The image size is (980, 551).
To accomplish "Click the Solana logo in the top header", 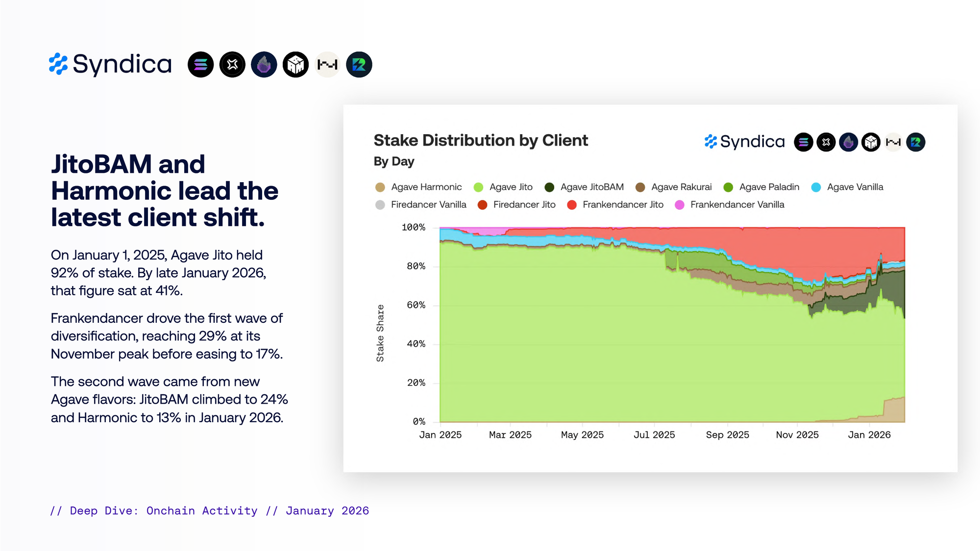I will point(200,65).
